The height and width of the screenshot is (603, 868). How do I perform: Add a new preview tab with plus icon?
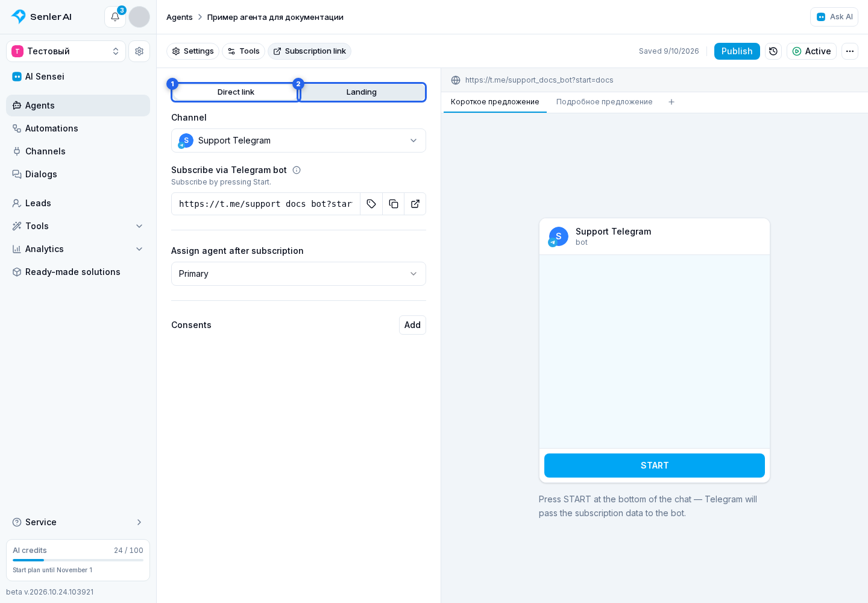(x=671, y=102)
